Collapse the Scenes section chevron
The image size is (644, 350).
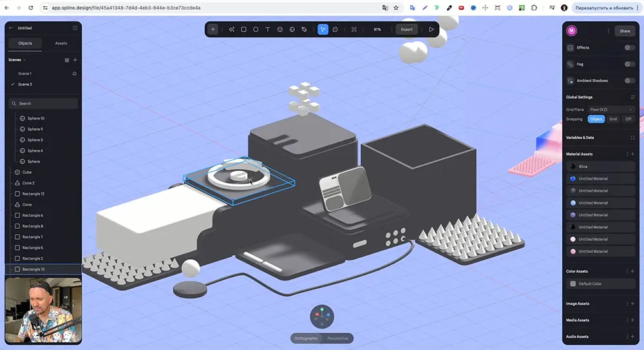pyautogui.click(x=24, y=60)
